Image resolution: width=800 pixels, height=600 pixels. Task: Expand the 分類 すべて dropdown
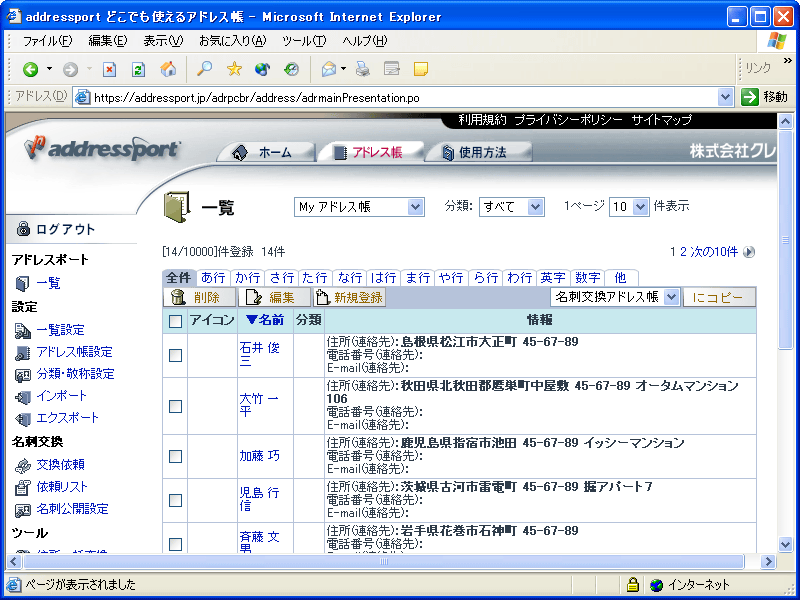[x=511, y=207]
